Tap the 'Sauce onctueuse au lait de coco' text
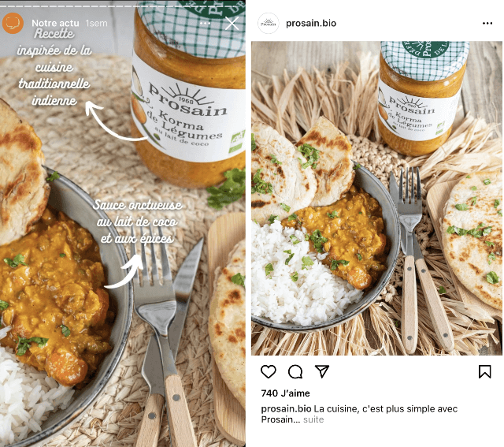The height and width of the screenshot is (447, 504). [138, 222]
